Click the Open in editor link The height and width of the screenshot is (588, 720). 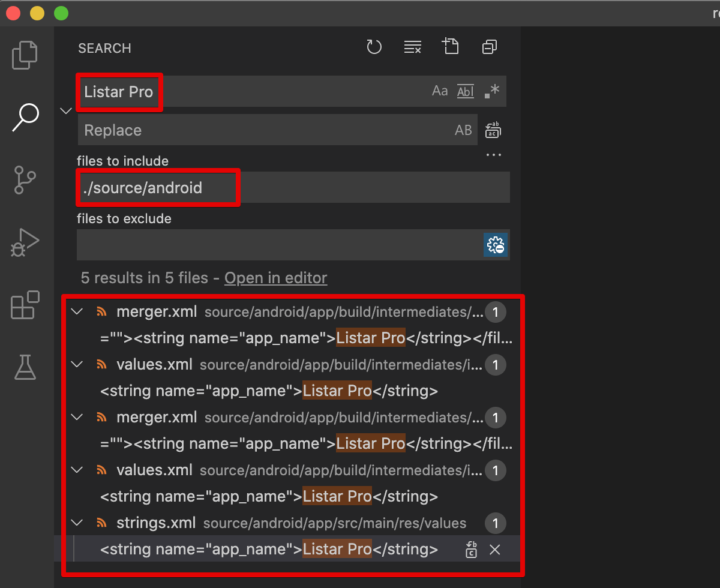point(276,278)
